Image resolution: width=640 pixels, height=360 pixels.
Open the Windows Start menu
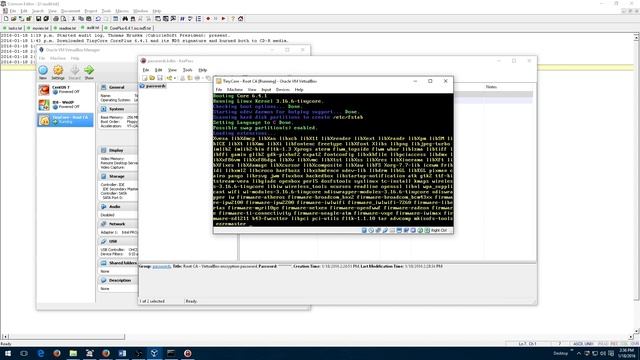[x=8, y=353]
